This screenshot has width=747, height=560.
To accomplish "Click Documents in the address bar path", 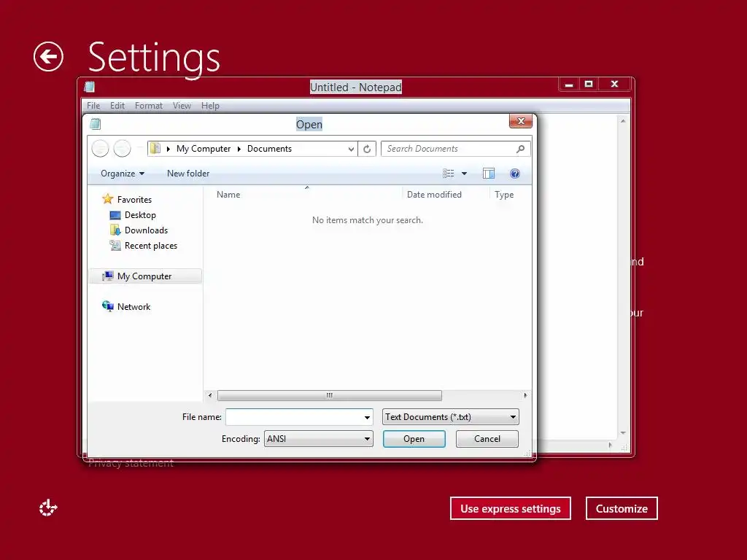I will click(x=269, y=149).
